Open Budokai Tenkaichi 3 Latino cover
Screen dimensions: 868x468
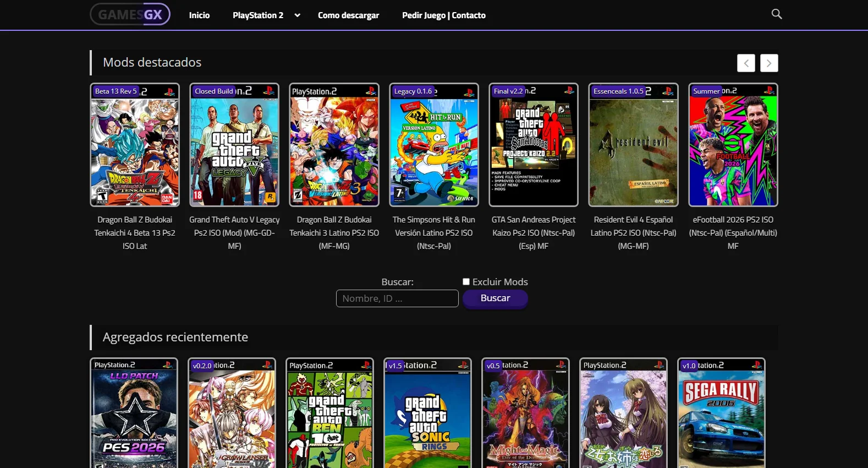coord(334,145)
